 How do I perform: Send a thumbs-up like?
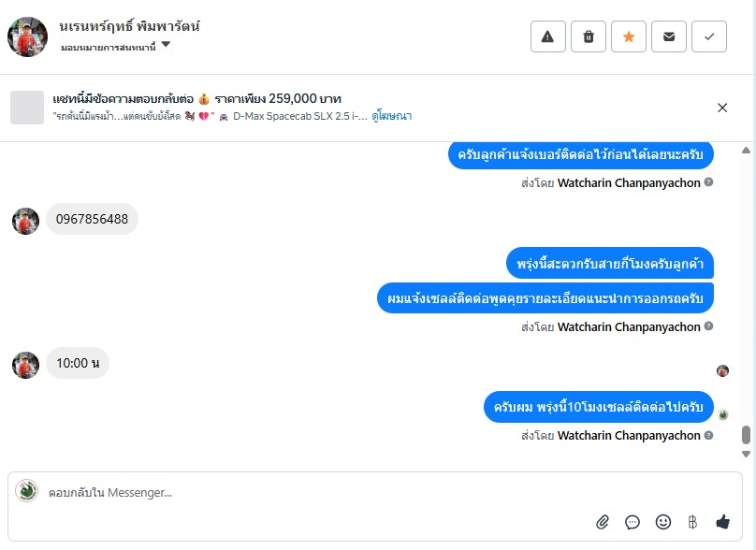722,522
